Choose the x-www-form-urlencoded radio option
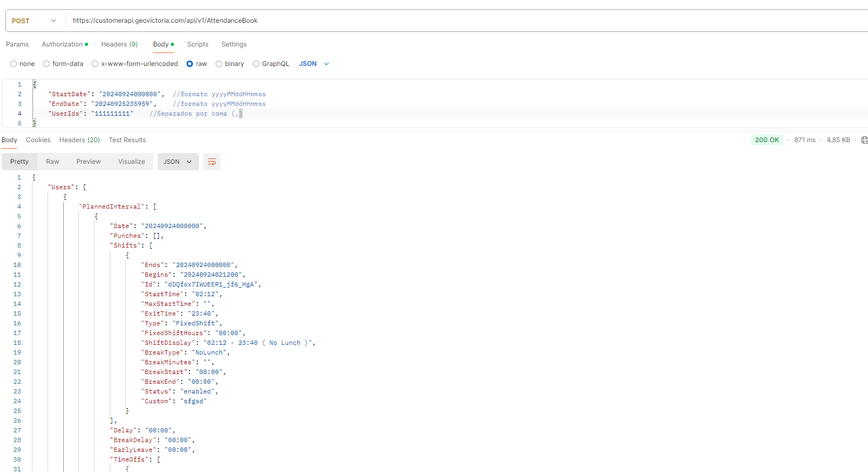Screen dimensions: 868x474 [95, 64]
